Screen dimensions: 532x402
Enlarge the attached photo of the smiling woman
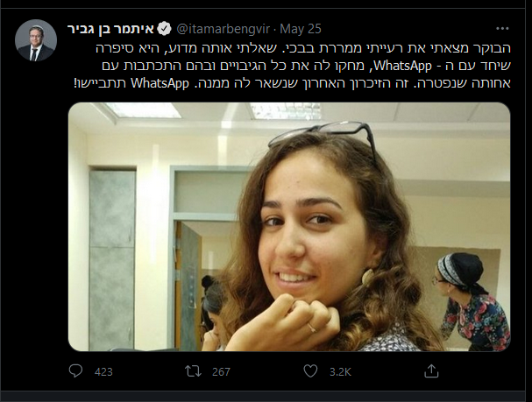click(289, 227)
